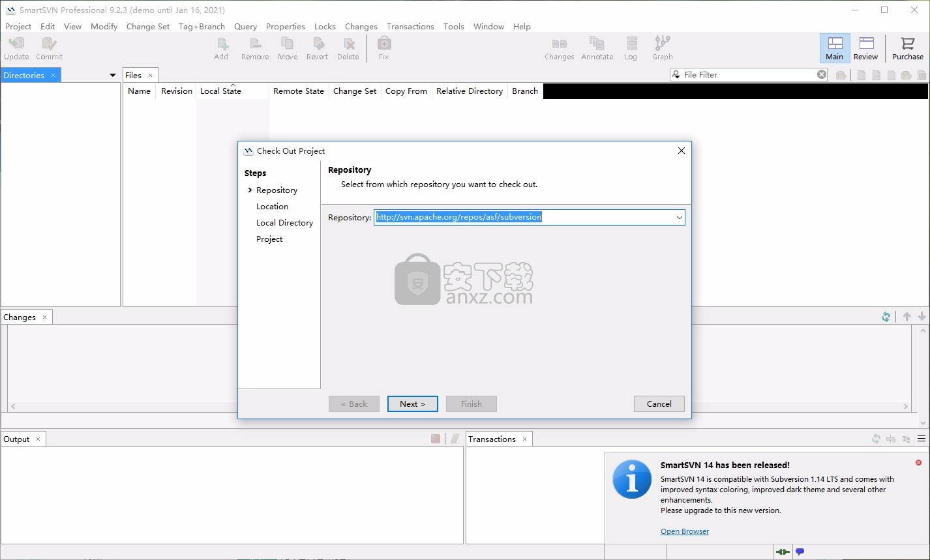The height and width of the screenshot is (560, 930).
Task: Click the Purchase cart icon
Action: pyautogui.click(x=907, y=44)
